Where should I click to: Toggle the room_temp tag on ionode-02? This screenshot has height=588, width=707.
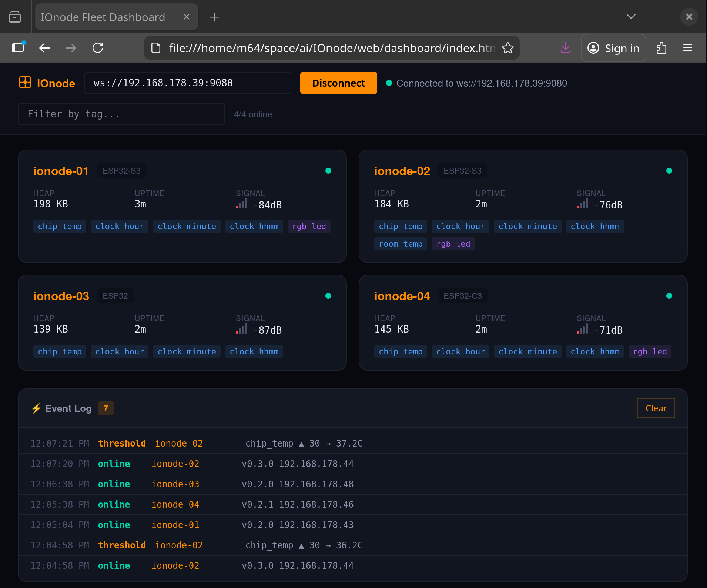pyautogui.click(x=401, y=244)
